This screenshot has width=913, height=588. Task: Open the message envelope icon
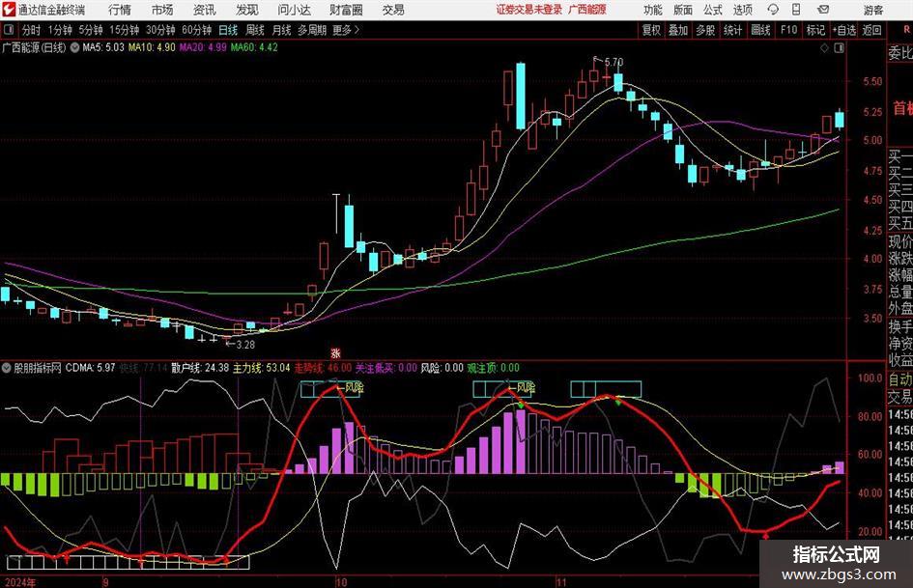pos(823,10)
